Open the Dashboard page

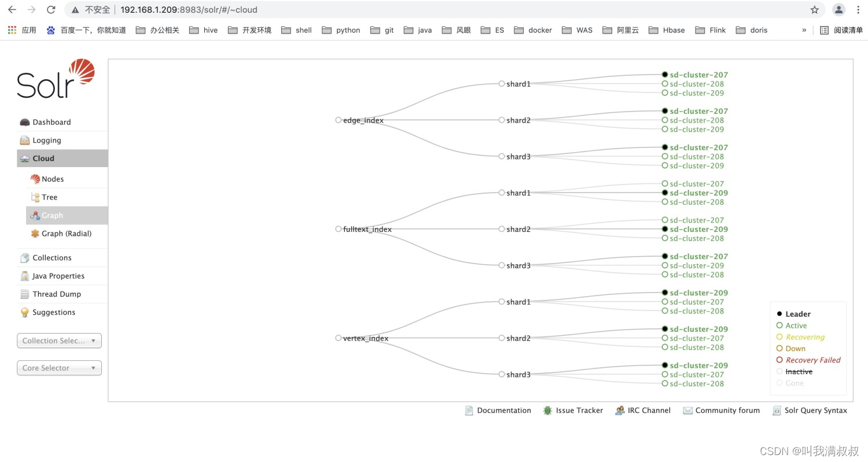pyautogui.click(x=62, y=122)
